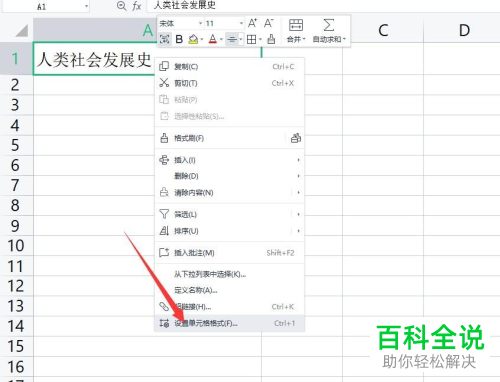The image size is (500, 382).
Task: Select row 8 header
Action: [16, 205]
